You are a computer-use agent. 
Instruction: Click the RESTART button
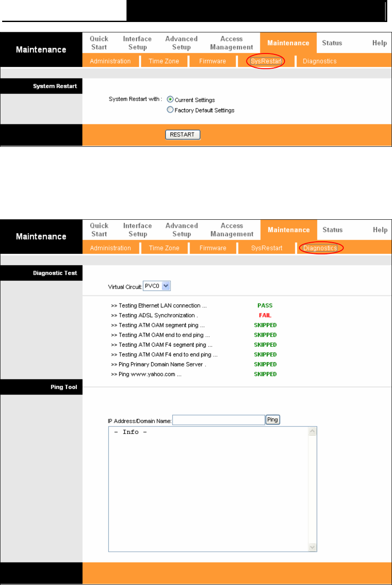[x=183, y=135]
